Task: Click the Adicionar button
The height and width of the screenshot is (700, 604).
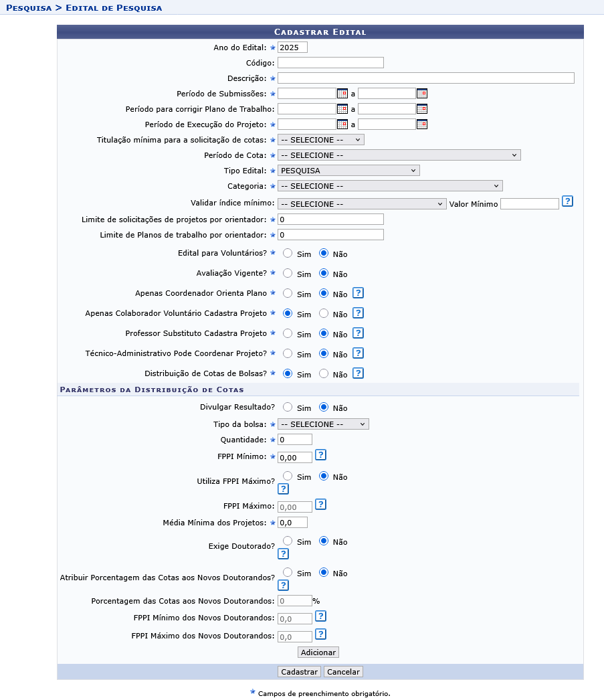Action: click(x=318, y=652)
